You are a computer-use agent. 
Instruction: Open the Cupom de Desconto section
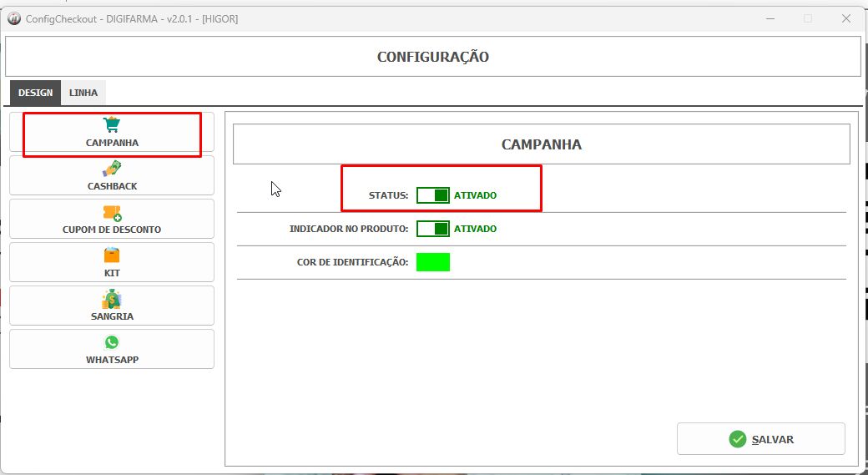[x=112, y=219]
